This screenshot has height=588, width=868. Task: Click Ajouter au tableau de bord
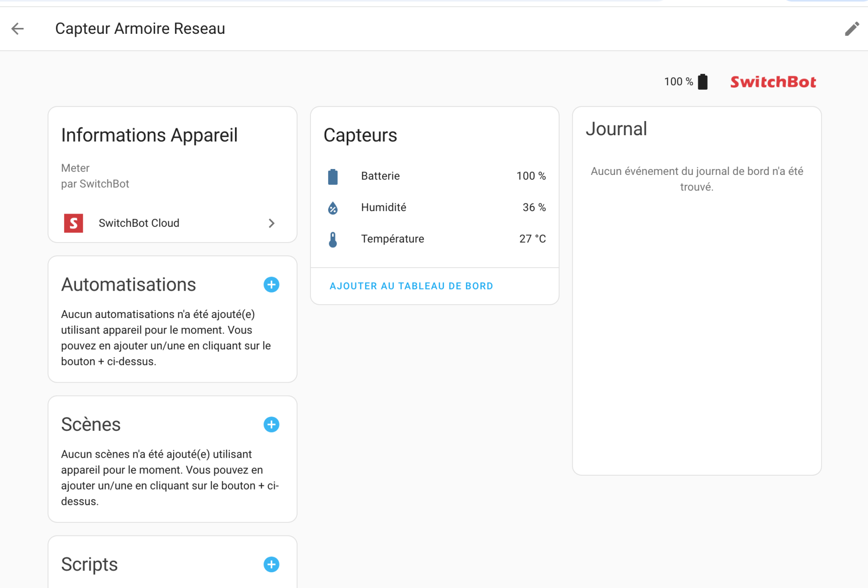tap(411, 286)
